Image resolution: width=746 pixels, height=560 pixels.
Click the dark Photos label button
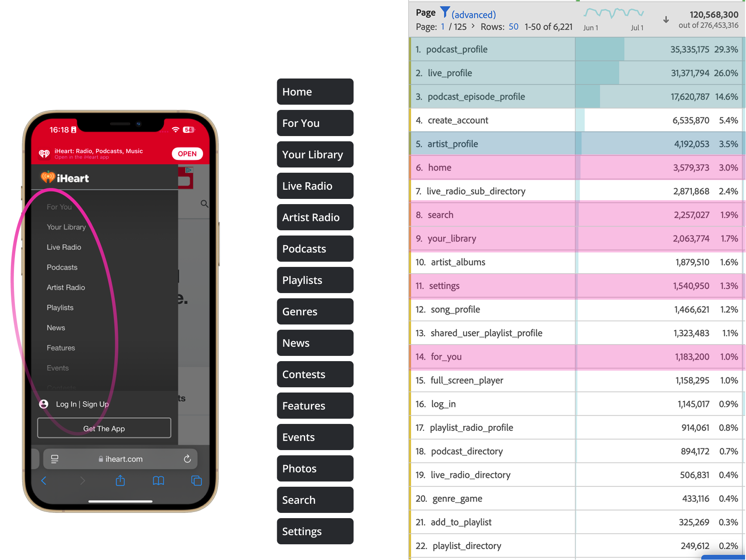click(x=315, y=468)
